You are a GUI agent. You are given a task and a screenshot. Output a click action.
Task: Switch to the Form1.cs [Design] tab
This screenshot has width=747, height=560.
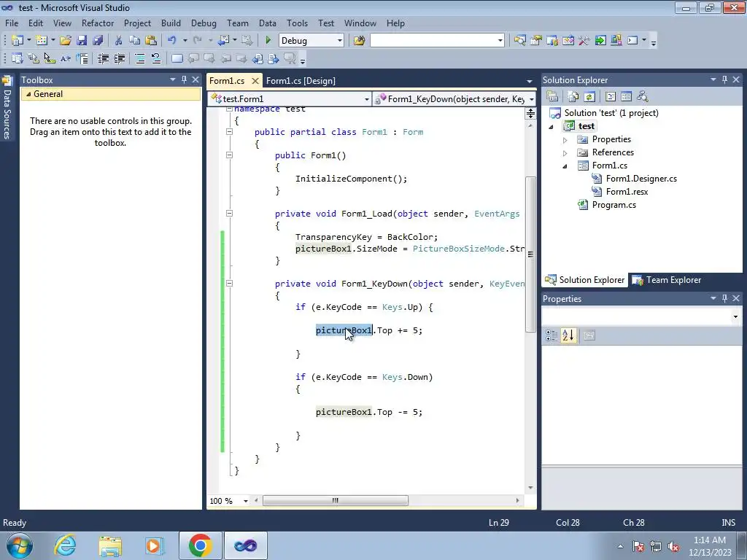coord(301,80)
